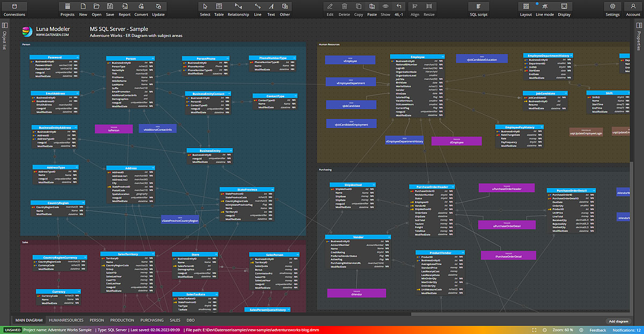Screen dimensions: 644x334
Task: Click the Convert model icon
Action: (141, 9)
